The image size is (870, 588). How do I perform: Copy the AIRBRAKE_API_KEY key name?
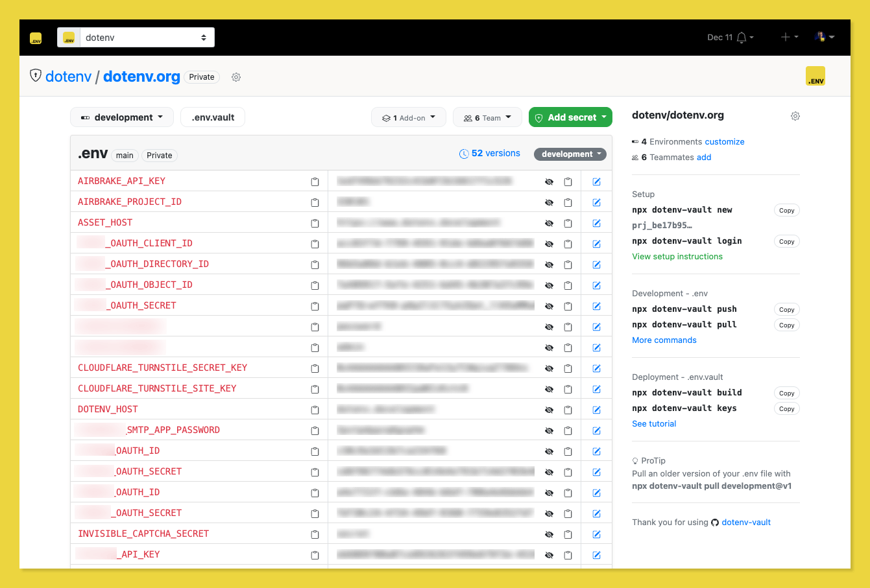tap(315, 182)
